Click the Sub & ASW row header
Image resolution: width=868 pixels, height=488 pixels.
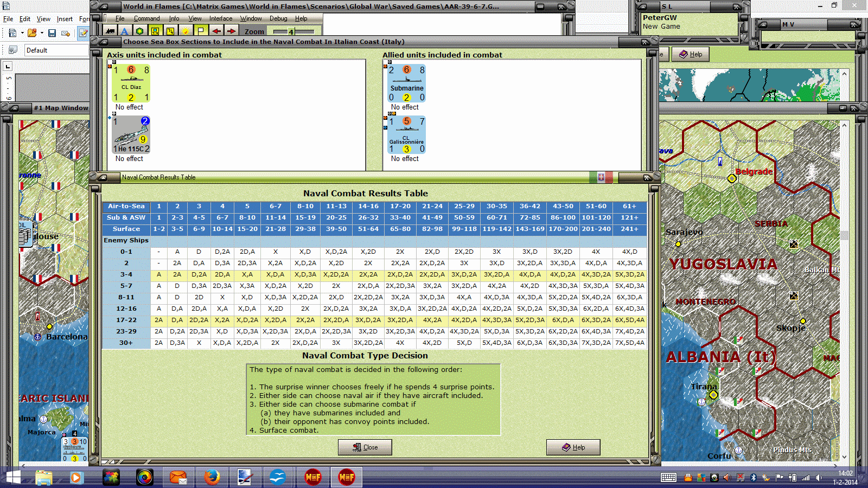pyautogui.click(x=126, y=217)
